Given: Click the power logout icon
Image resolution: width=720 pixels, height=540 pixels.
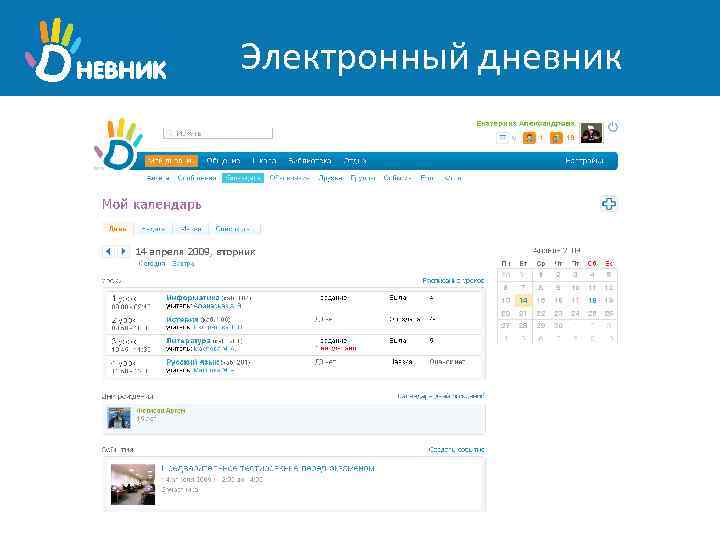Looking at the screenshot, I should (613, 127).
